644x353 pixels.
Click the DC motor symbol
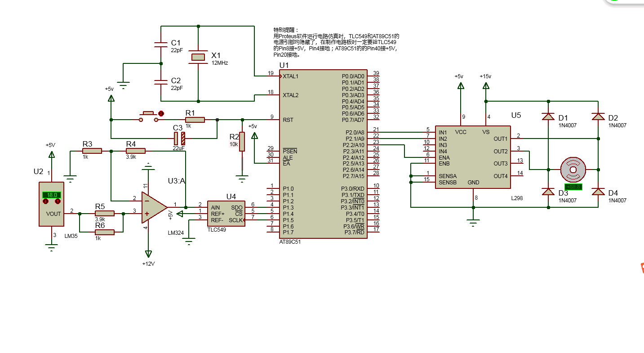(573, 170)
